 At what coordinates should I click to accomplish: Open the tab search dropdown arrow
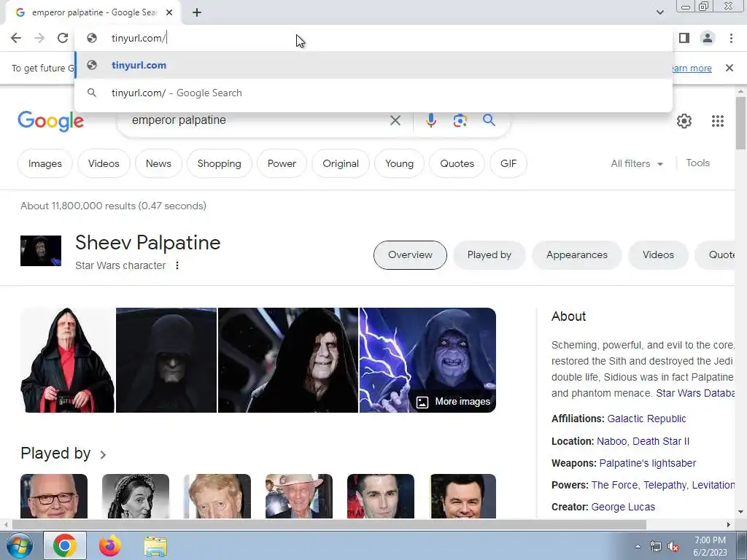point(659,12)
